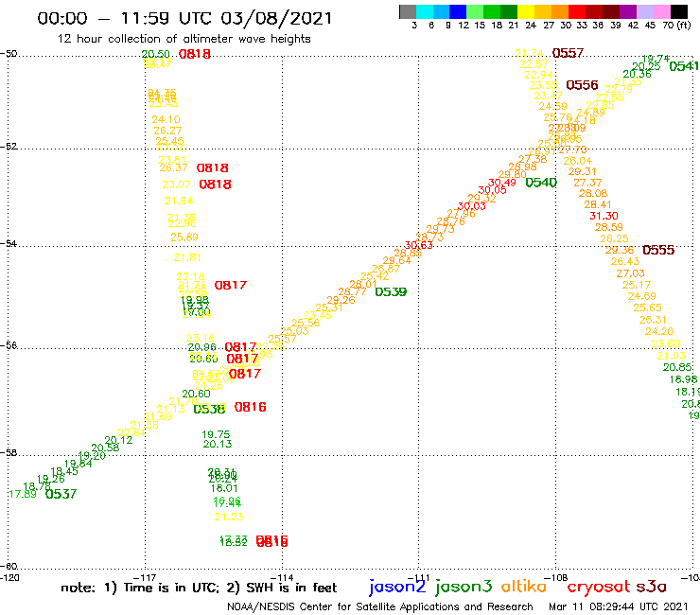Click the gray swatch in the color legend
The image size is (700, 615).
pyautogui.click(x=408, y=11)
